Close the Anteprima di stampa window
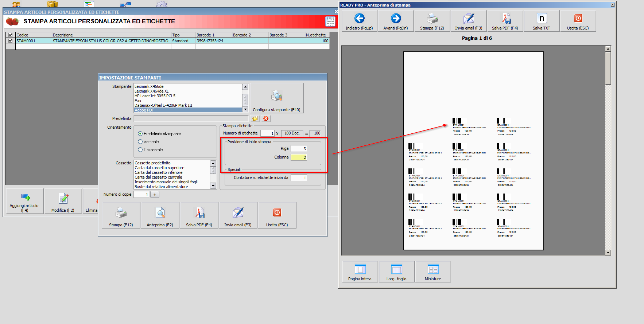Screen dimensions: 644x324 click(x=612, y=5)
